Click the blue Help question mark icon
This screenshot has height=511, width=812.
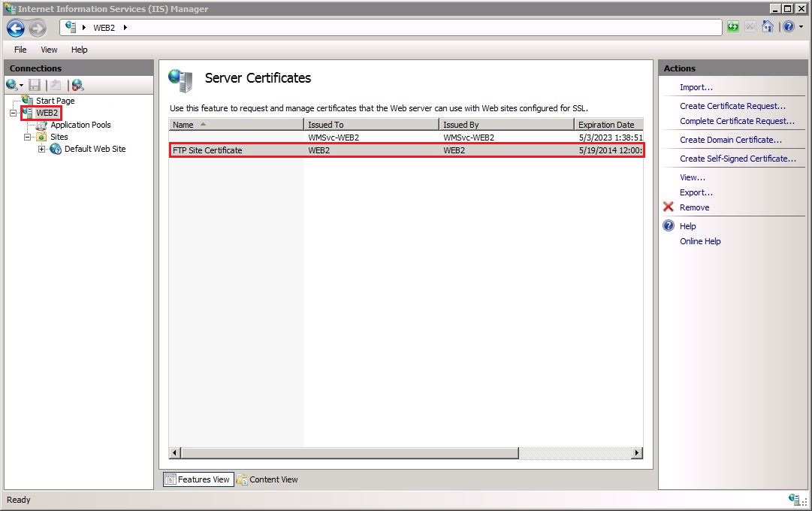787,27
